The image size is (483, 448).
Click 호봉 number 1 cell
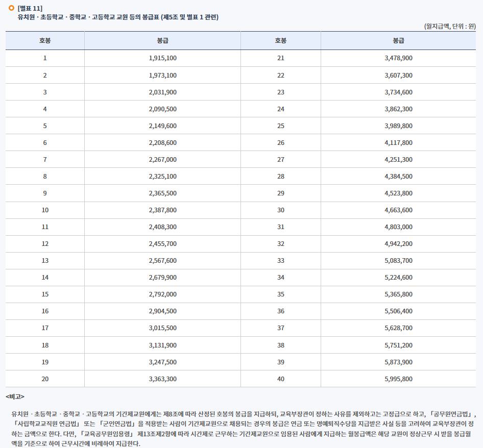(45, 58)
